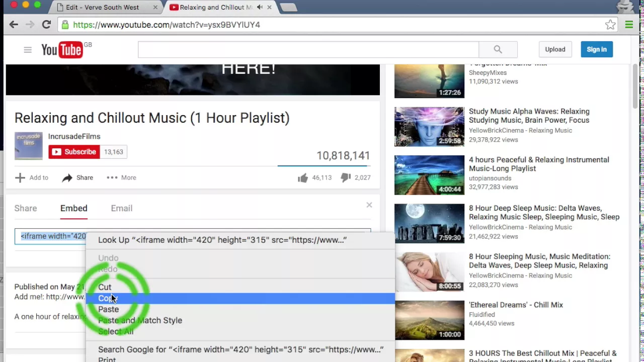Image resolution: width=644 pixels, height=362 pixels.
Task: Click the 1:27:26 SheepyMixes thumbnail
Action: point(429,81)
